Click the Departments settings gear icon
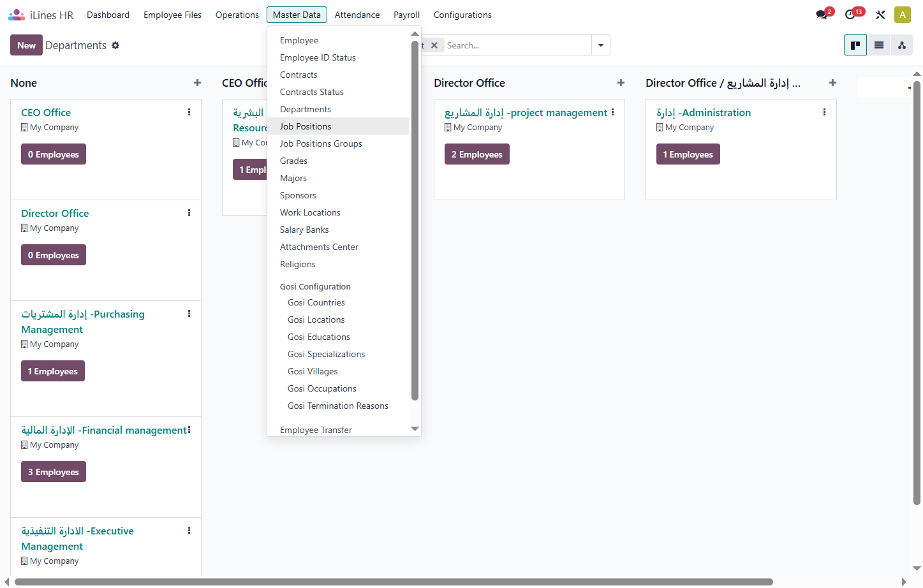Image resolution: width=923 pixels, height=588 pixels. coord(115,45)
